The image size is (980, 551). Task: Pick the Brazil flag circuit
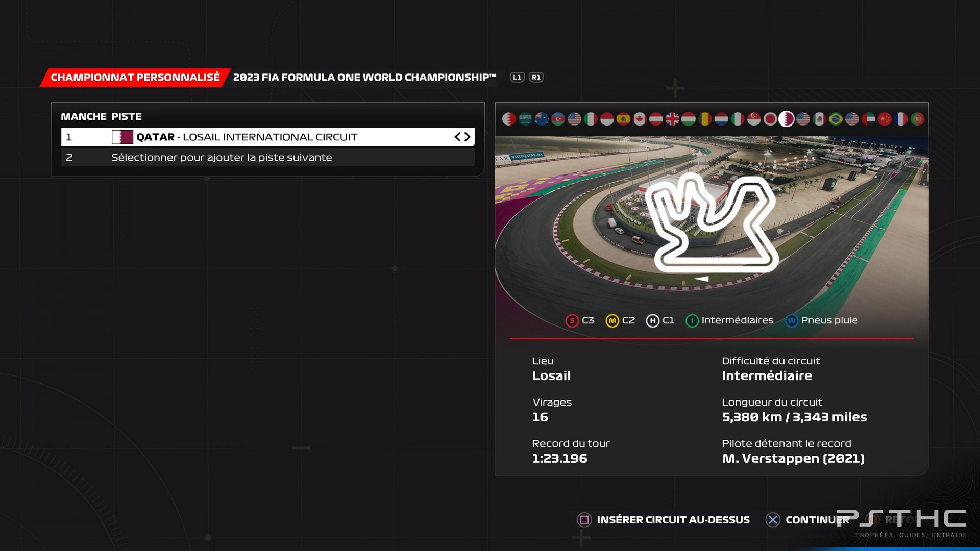click(836, 119)
